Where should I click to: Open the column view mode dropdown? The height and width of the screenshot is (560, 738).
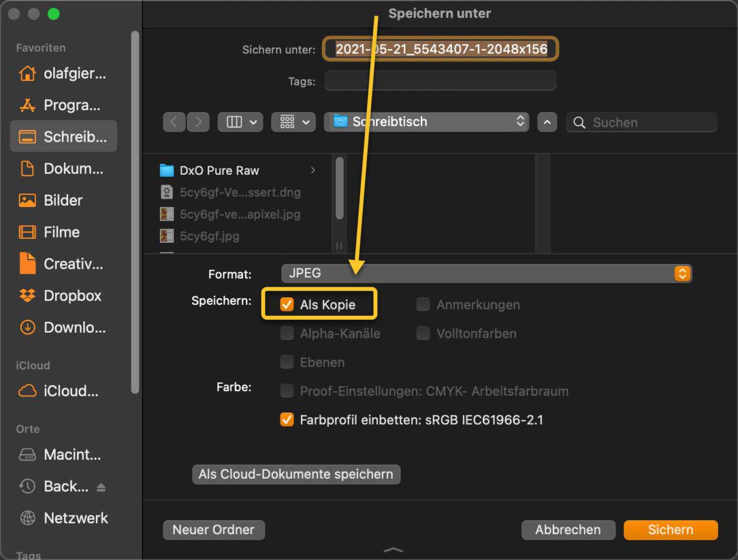pos(240,122)
